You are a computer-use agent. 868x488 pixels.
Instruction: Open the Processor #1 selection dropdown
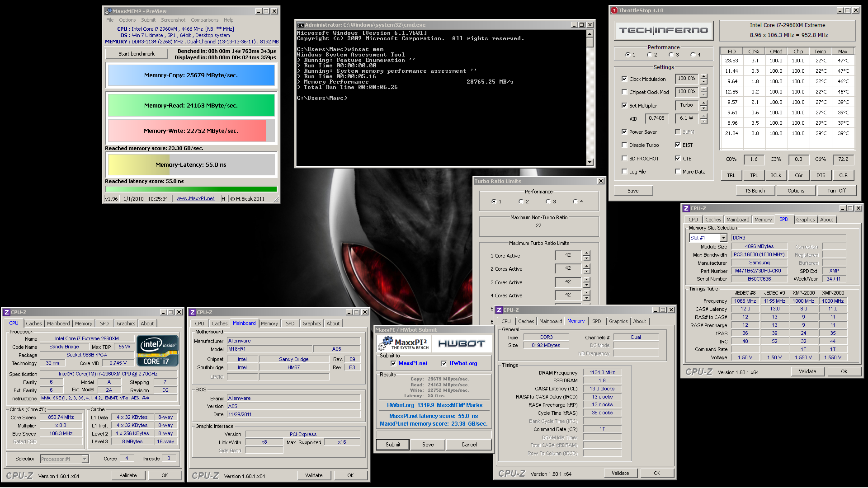(85, 459)
